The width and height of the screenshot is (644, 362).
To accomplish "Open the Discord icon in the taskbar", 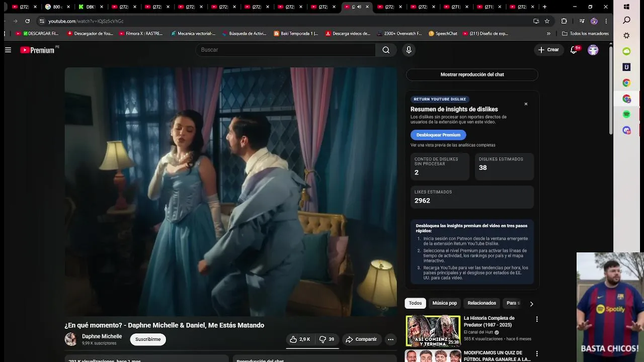I will pos(626,130).
